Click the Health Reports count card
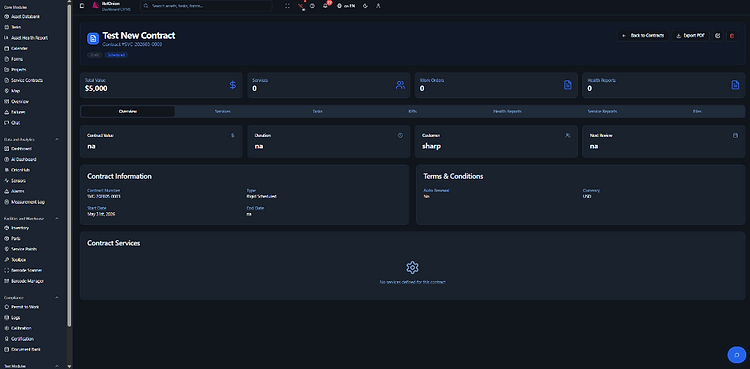This screenshot has height=369, width=750. pos(663,85)
